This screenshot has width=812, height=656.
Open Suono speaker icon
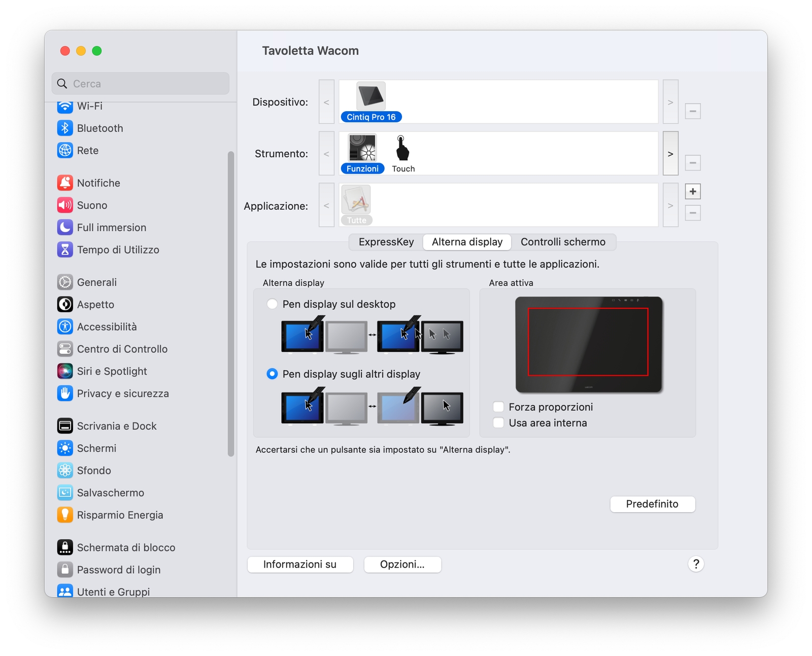pos(65,205)
